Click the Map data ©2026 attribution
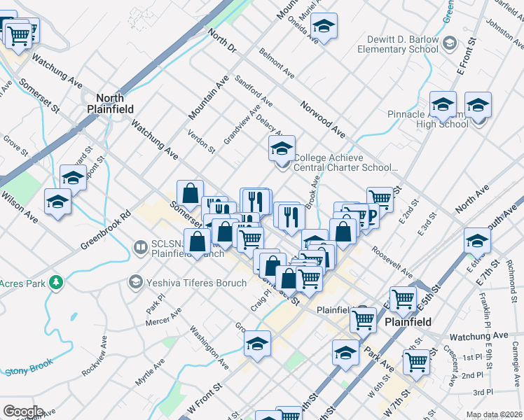 tap(495, 414)
